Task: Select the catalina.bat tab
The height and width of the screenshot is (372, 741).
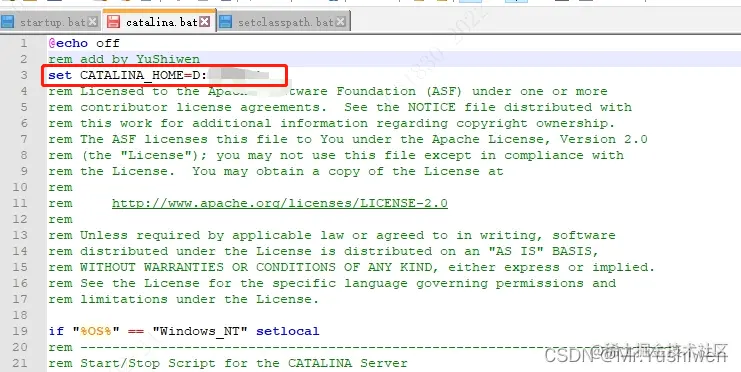Action: point(162,22)
